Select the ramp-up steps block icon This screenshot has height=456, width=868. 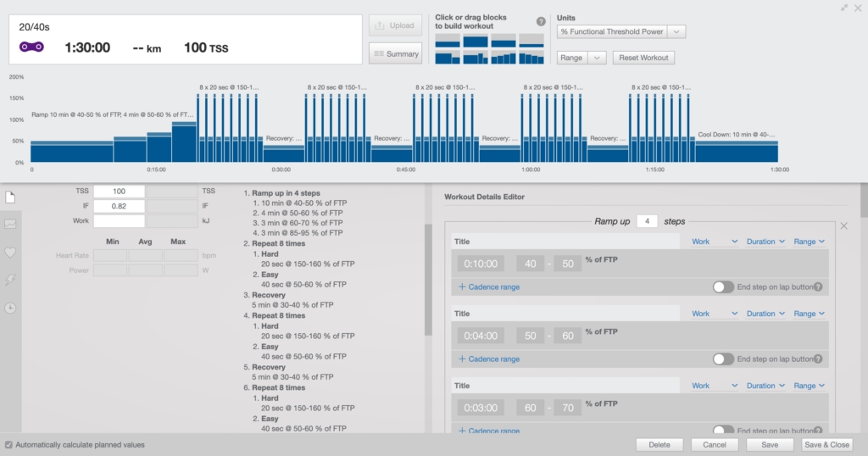504,58
